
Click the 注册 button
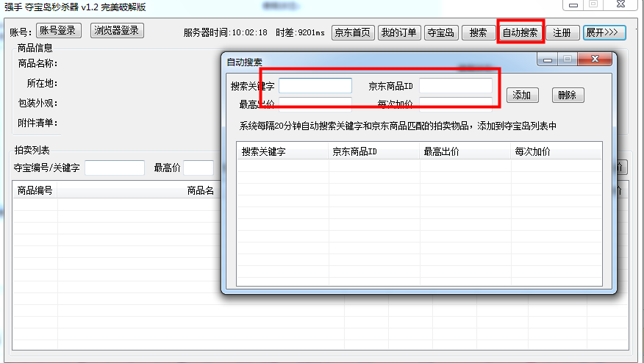[562, 33]
